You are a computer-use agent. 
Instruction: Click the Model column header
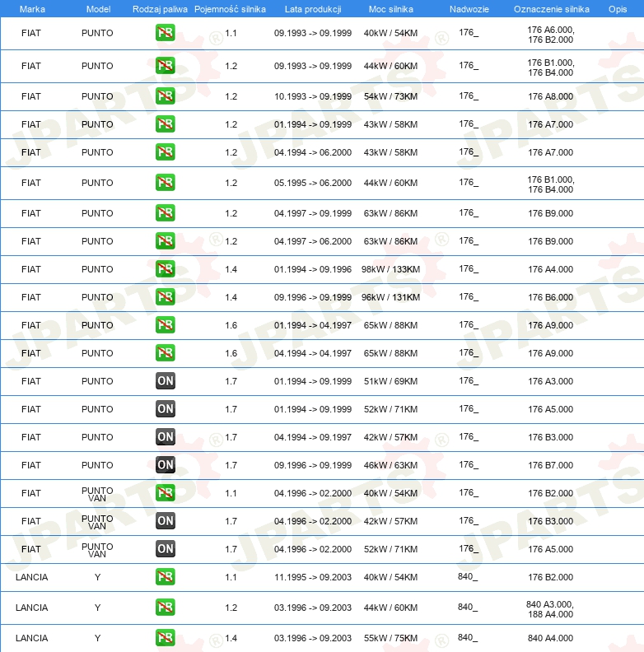[x=98, y=9]
